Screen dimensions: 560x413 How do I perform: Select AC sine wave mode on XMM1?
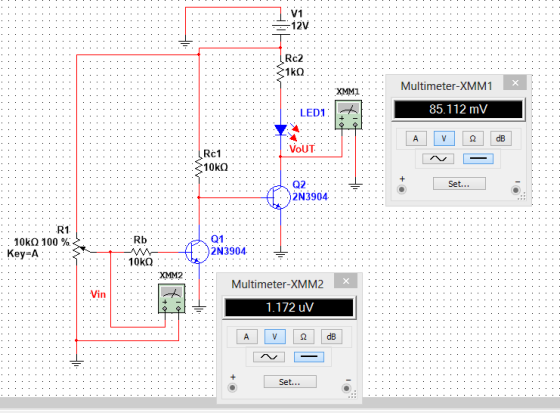438,159
